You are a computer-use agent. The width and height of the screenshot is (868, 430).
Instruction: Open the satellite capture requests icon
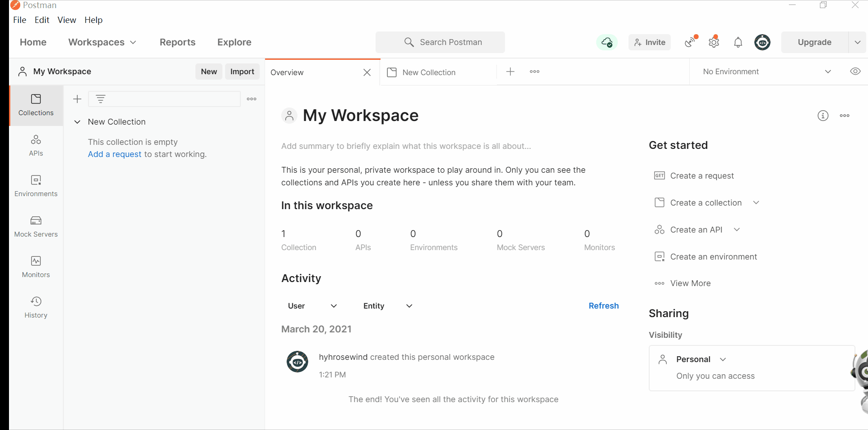[691, 42]
